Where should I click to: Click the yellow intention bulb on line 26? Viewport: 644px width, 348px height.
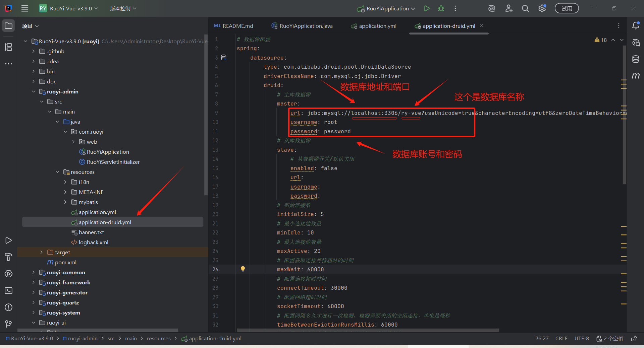pos(243,269)
